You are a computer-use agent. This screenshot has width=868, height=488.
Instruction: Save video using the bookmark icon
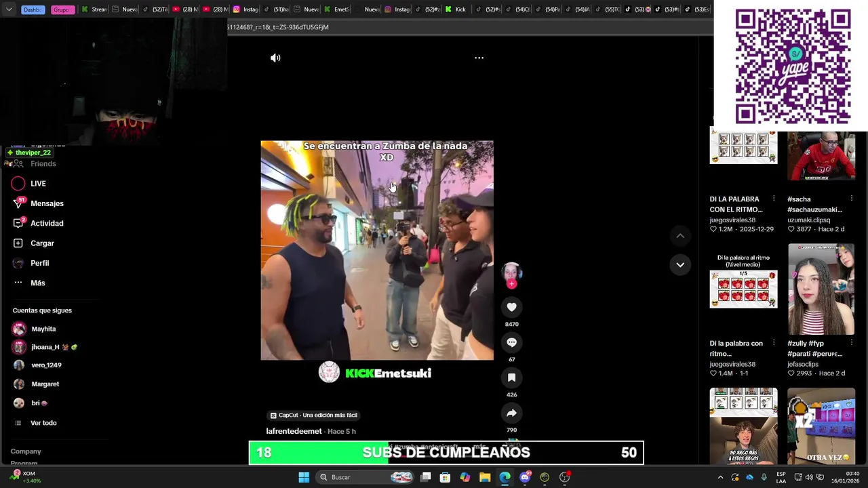pos(511,378)
